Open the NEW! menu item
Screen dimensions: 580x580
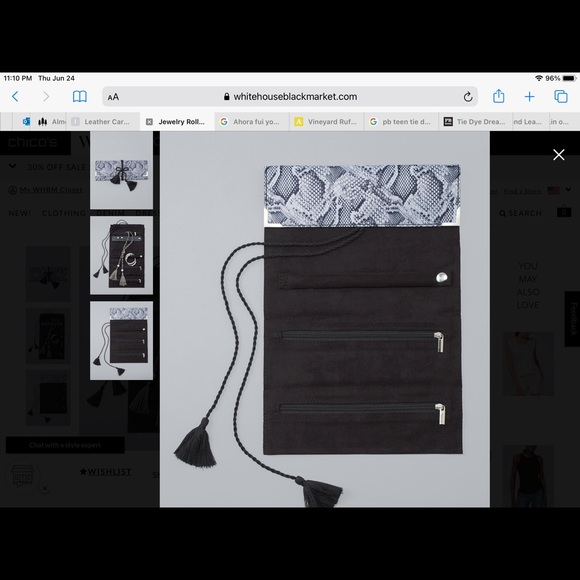(x=20, y=213)
